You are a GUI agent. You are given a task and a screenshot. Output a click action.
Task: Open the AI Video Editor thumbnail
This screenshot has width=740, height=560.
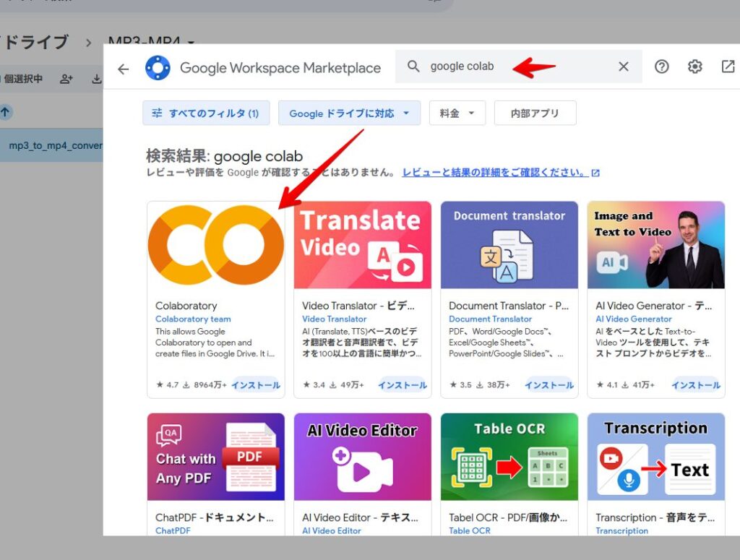[x=363, y=457]
